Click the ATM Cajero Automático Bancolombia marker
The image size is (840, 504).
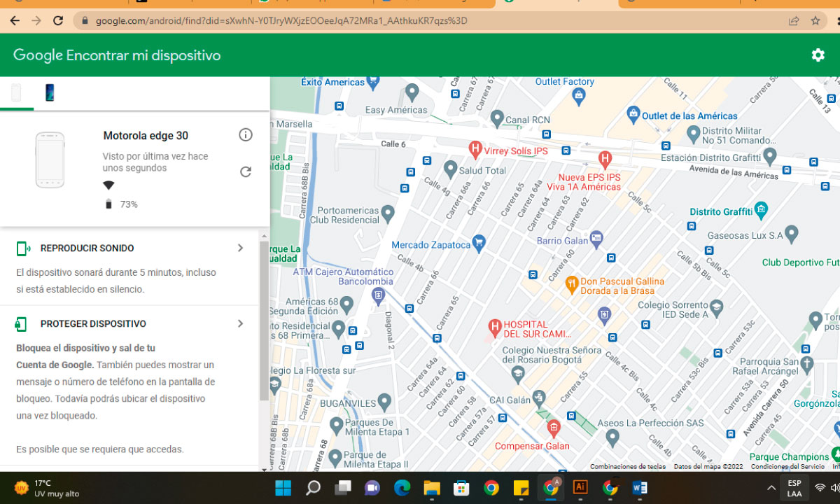pyautogui.click(x=378, y=297)
